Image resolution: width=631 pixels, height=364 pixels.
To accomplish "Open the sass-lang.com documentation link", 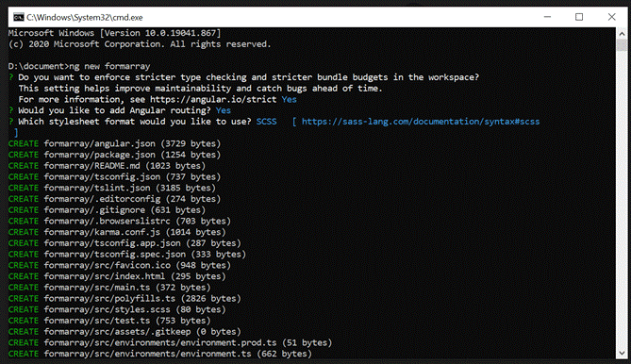I will [421, 122].
